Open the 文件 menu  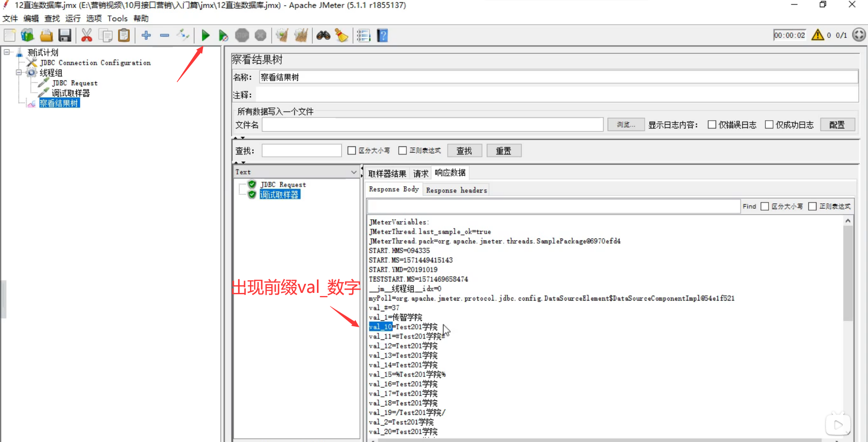tap(10, 19)
